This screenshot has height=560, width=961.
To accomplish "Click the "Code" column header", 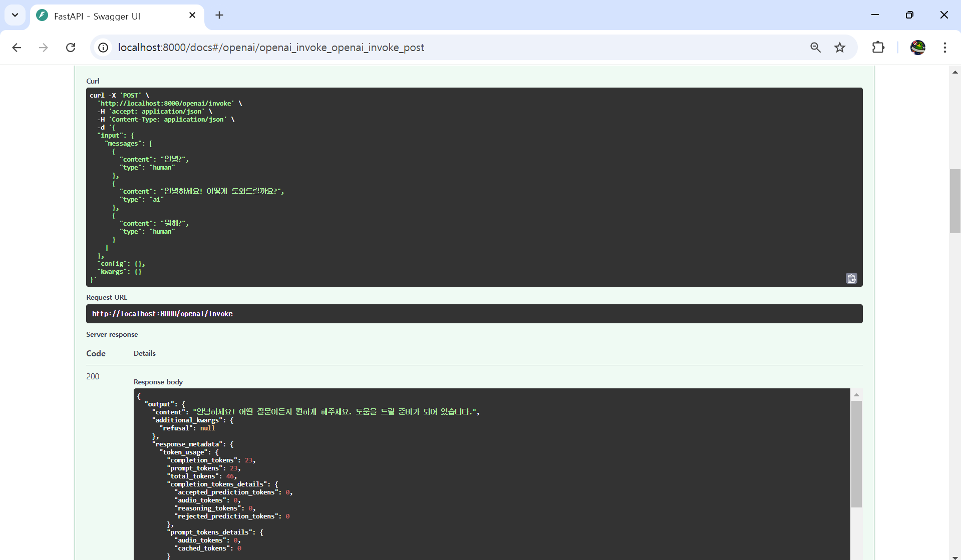I will point(96,353).
